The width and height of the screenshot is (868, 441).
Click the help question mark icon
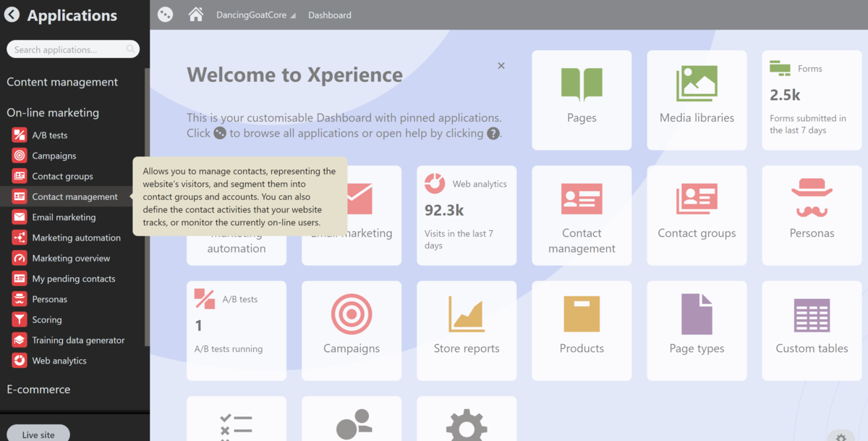point(493,133)
